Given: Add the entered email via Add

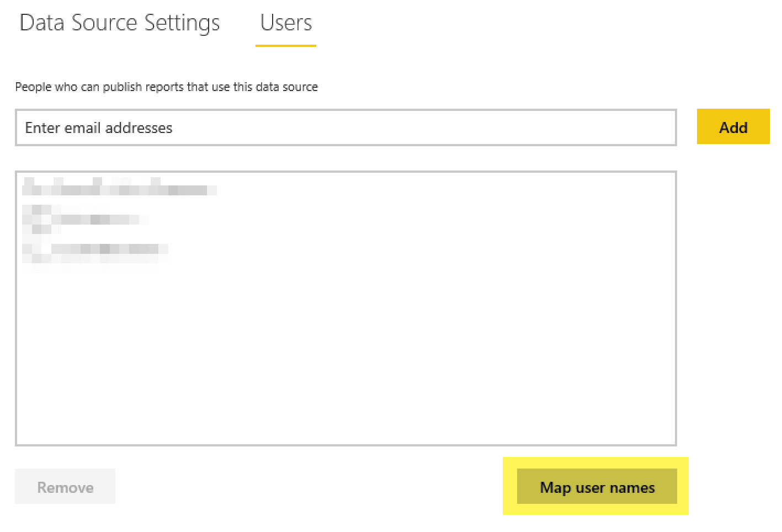Looking at the screenshot, I should pos(733,127).
